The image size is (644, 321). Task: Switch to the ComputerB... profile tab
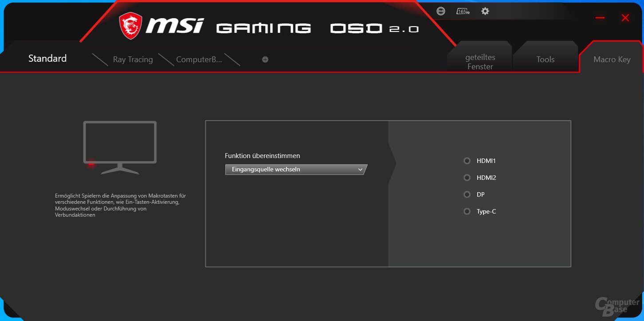[x=199, y=59]
